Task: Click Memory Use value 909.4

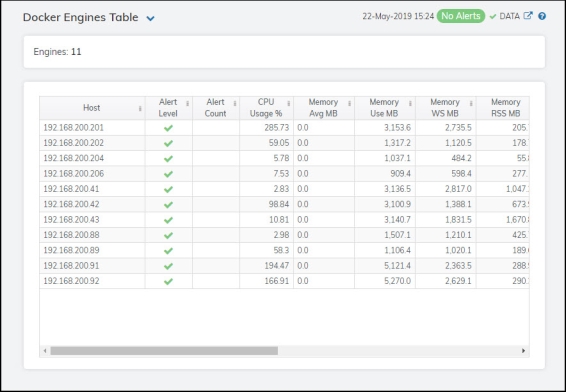Action: coord(400,174)
